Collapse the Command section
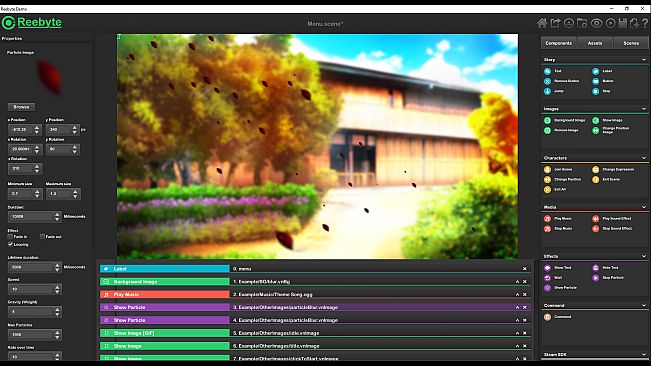Image resolution: width=651 pixels, height=366 pixels. click(x=644, y=305)
